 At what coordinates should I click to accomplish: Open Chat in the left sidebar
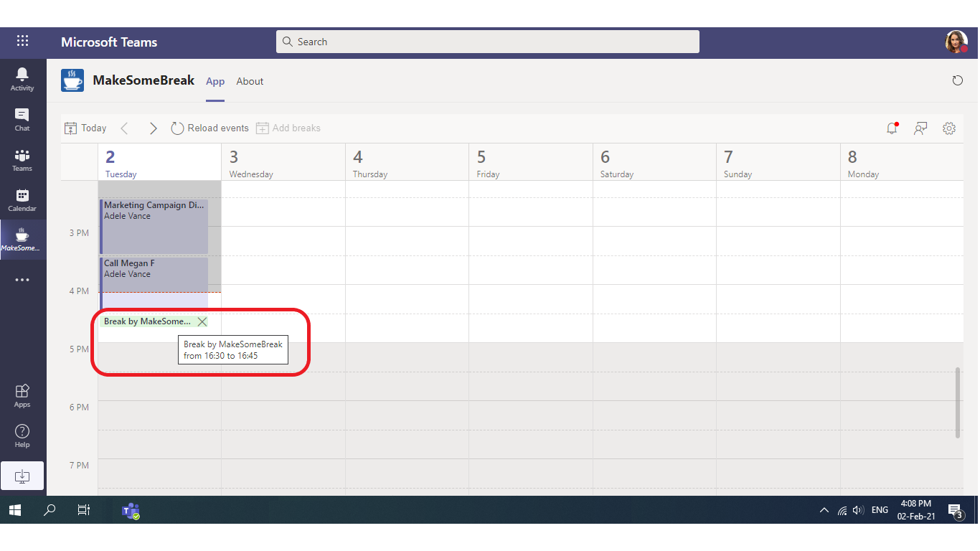click(x=22, y=119)
